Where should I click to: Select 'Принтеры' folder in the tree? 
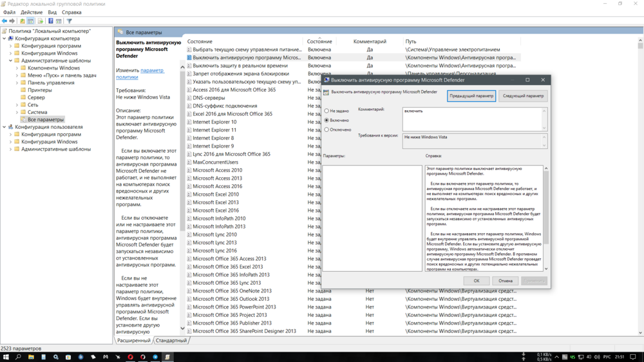39,90
